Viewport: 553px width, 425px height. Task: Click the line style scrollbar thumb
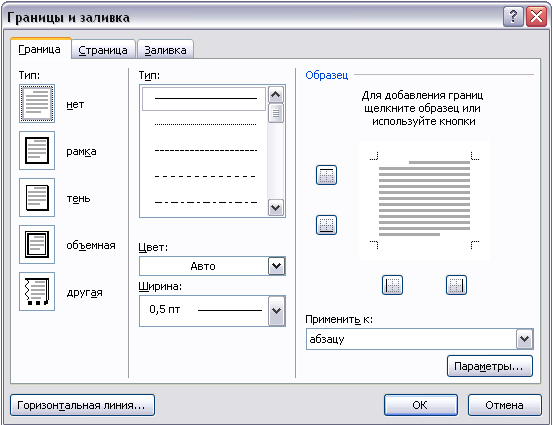point(275,113)
